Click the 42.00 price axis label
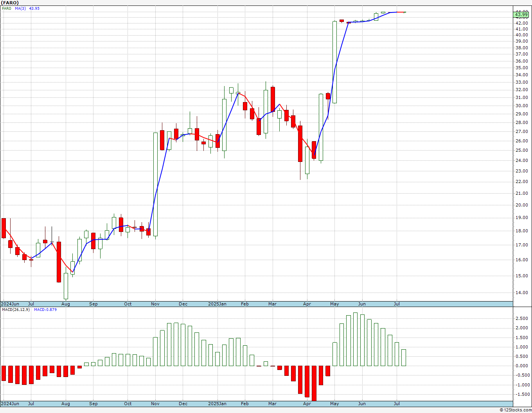Viewport: 532px width, 413px height. [521, 23]
